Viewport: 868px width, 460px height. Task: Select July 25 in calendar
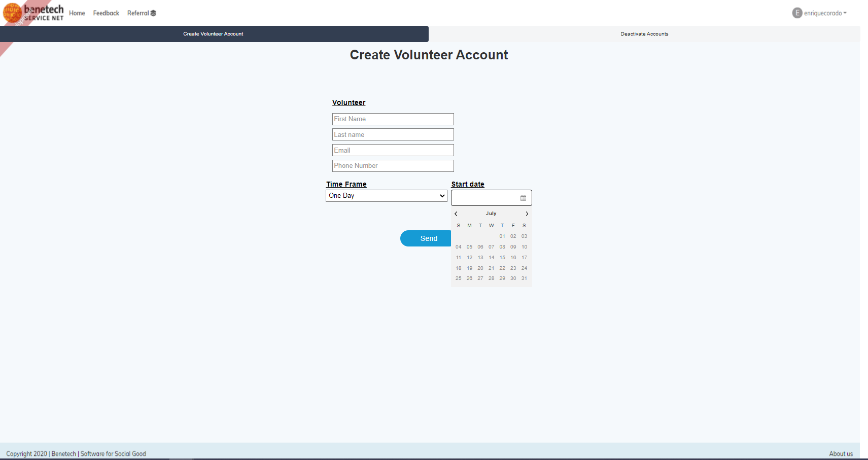459,278
